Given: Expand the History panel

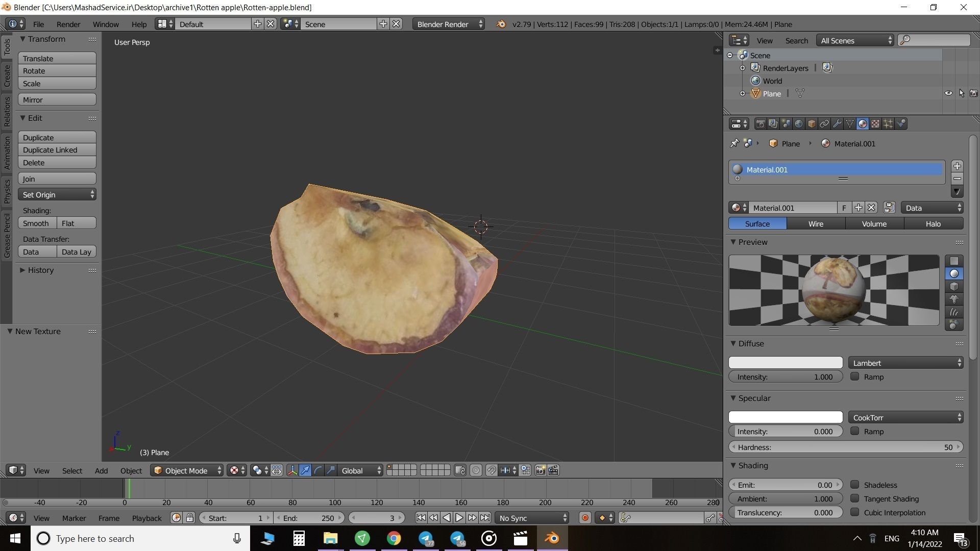Looking at the screenshot, I should tap(40, 270).
